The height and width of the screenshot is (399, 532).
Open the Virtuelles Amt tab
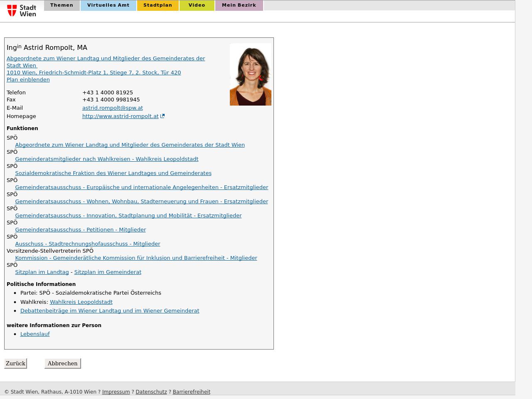pyautogui.click(x=108, y=5)
